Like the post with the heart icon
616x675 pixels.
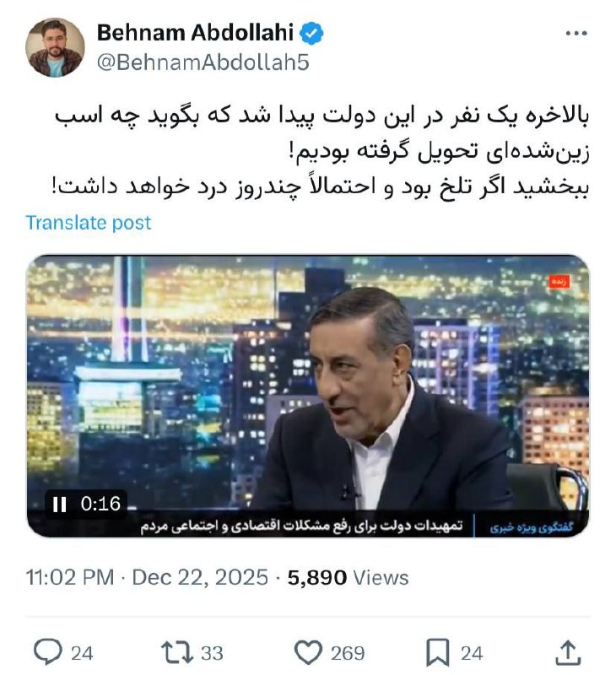(308, 652)
